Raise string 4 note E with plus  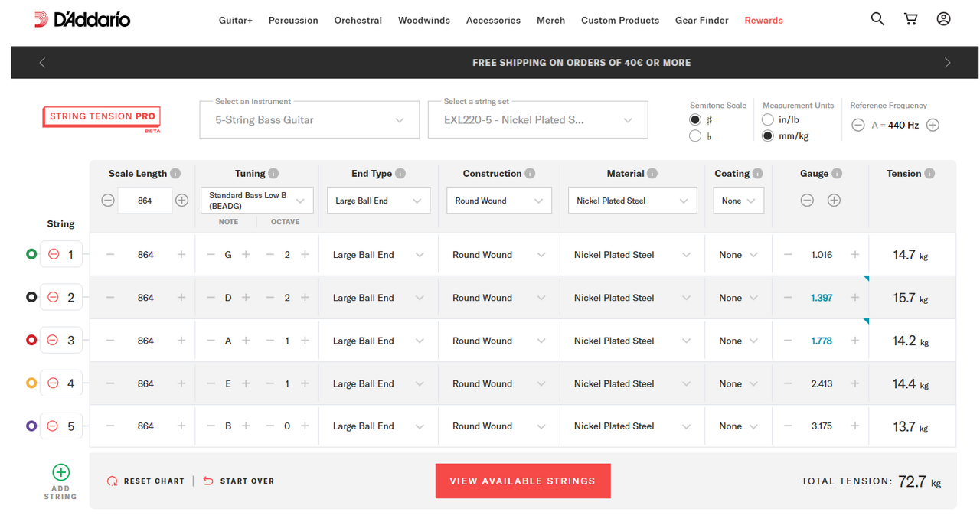pos(246,383)
